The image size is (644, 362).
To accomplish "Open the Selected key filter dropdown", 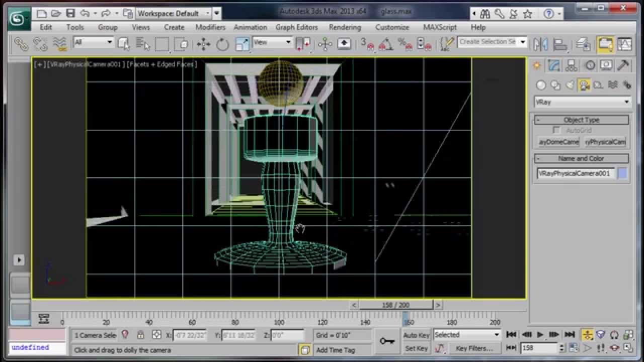I will point(466,335).
